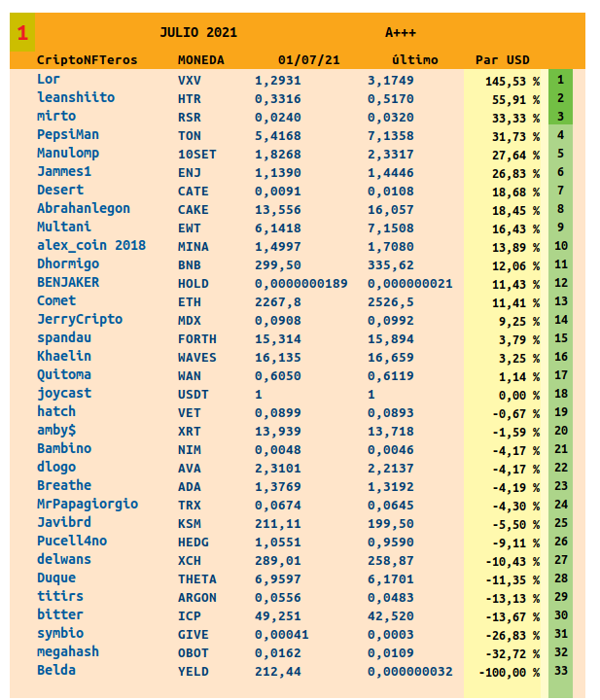
Task: Select the USDT ticker for joycast
Action: pyautogui.click(x=194, y=394)
